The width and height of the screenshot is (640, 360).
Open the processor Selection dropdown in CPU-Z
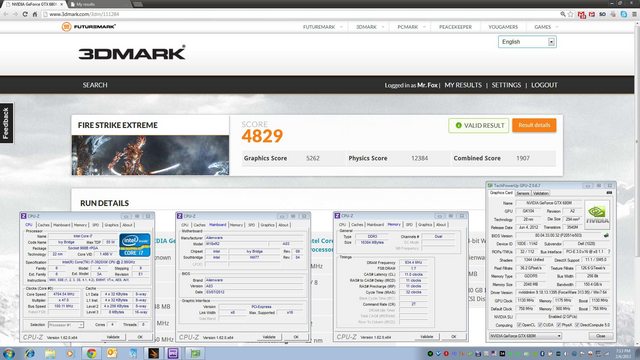coord(66,325)
